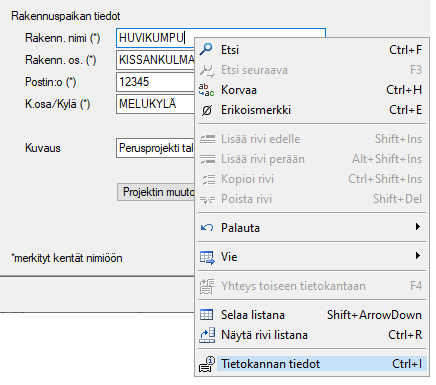Image resolution: width=436 pixels, height=385 pixels.
Task: Click the greyed Etsi seuraava entry
Action: click(x=312, y=70)
